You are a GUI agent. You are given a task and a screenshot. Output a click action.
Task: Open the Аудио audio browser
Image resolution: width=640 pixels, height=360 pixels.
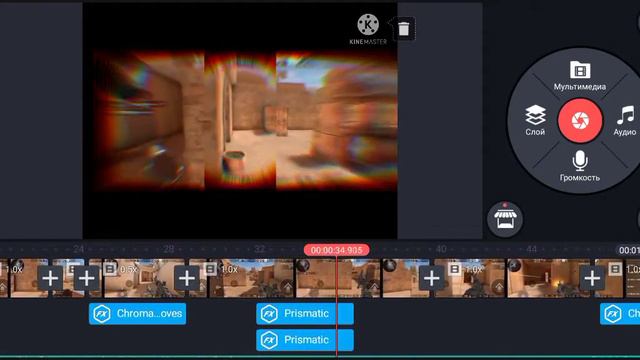point(625,120)
